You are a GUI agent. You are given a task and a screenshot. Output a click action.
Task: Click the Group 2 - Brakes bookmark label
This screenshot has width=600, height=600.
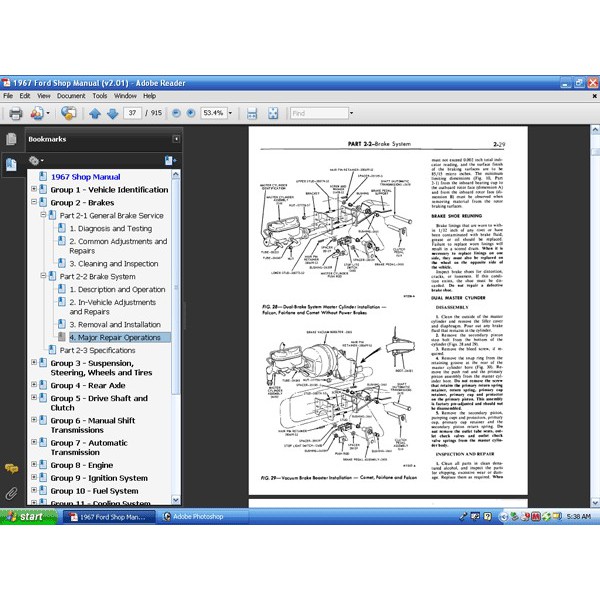(82, 202)
